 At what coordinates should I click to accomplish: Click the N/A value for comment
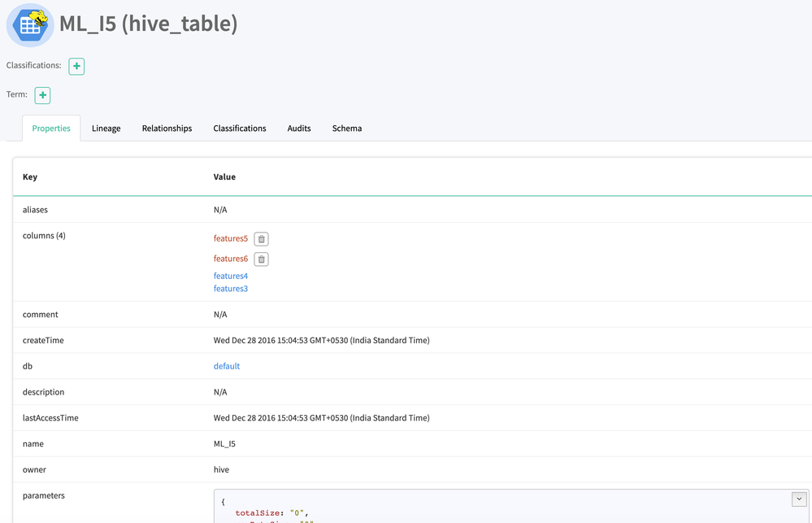(x=220, y=314)
